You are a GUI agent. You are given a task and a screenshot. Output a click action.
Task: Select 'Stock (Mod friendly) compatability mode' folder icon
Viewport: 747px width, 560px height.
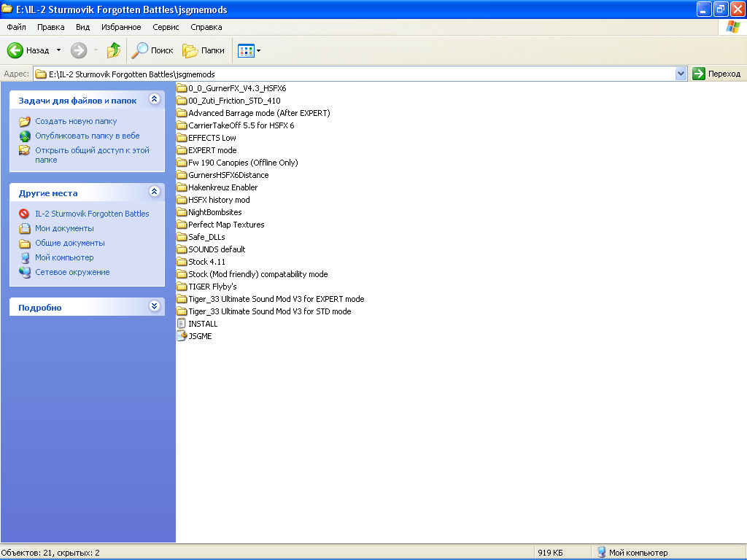(x=182, y=274)
